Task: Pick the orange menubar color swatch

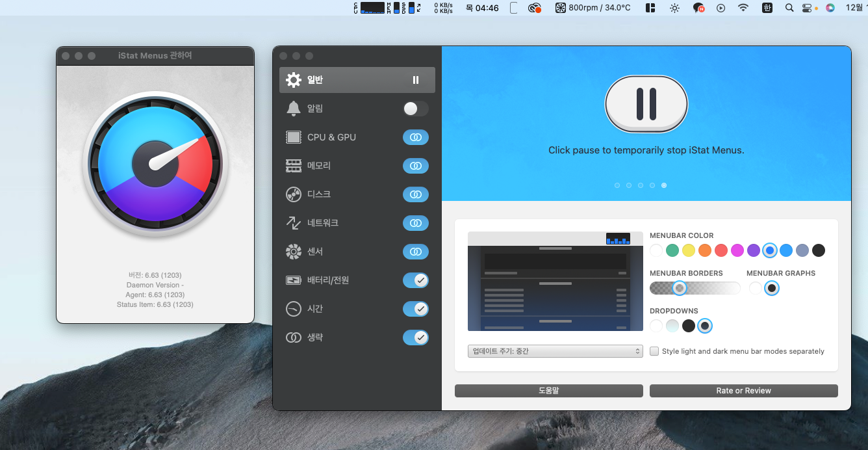Action: tap(705, 250)
